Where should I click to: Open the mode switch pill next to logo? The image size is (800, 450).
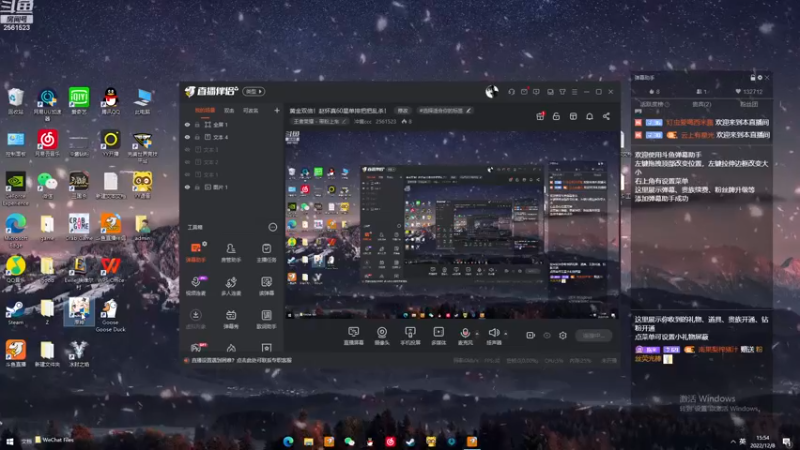pyautogui.click(x=254, y=91)
